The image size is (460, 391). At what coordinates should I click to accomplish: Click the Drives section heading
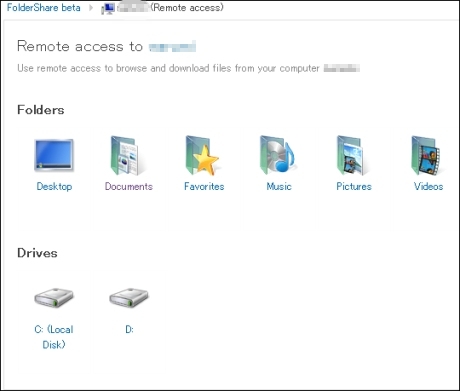37,253
